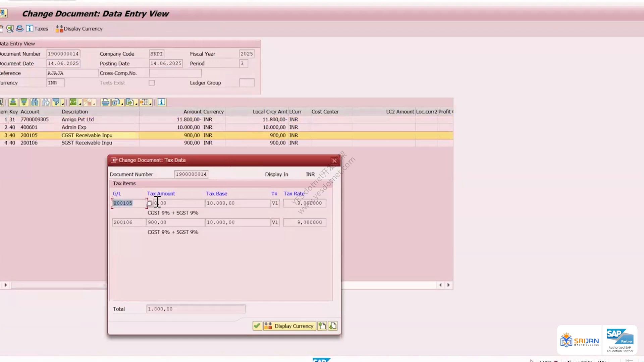644x362 pixels.
Task: Close the Change Document: Tax Data dialog
Action: pyautogui.click(x=334, y=161)
